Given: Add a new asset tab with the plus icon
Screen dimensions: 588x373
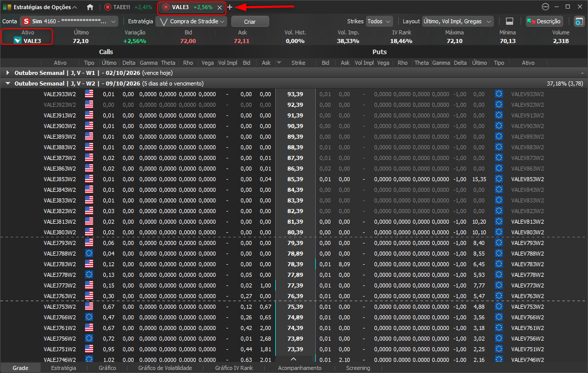Looking at the screenshot, I should point(230,7).
